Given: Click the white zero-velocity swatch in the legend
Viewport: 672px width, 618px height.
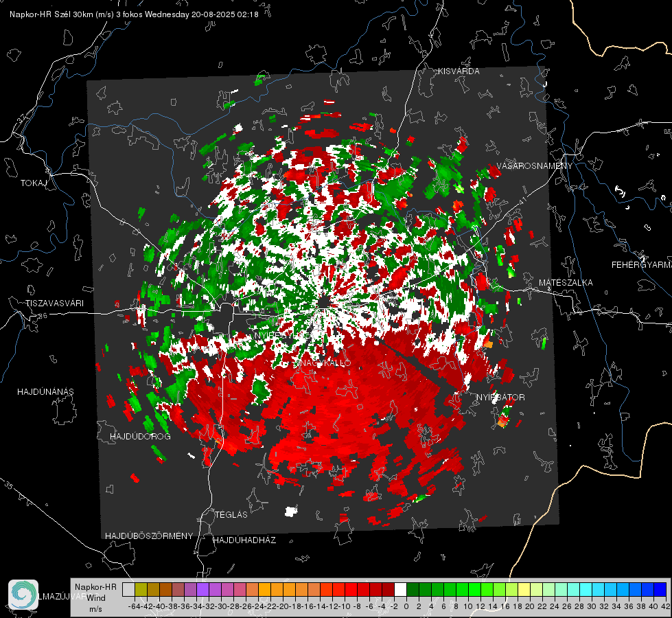Looking at the screenshot, I should (x=400, y=589).
